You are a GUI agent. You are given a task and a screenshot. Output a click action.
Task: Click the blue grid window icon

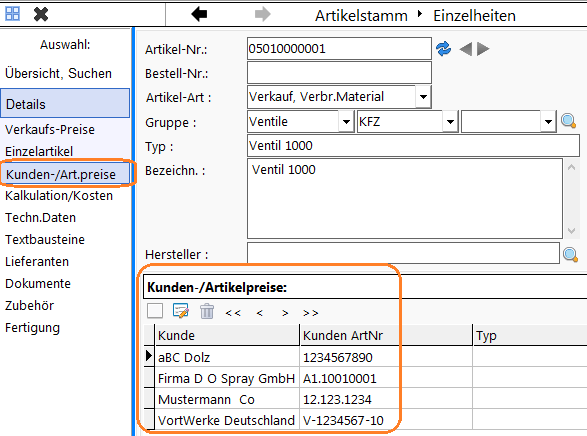pos(12,14)
